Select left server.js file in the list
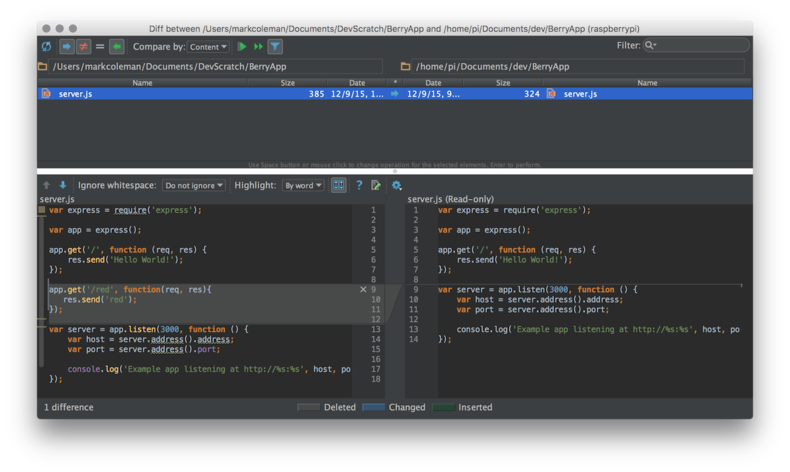This screenshot has height=472, width=790. pyautogui.click(x=75, y=94)
